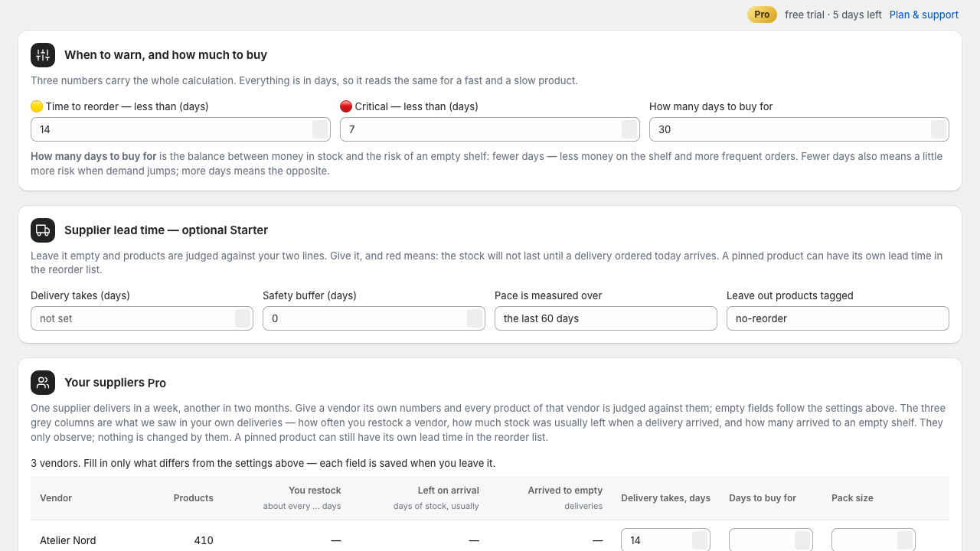Click the 410 products count for Atelier Nord

[x=204, y=540]
